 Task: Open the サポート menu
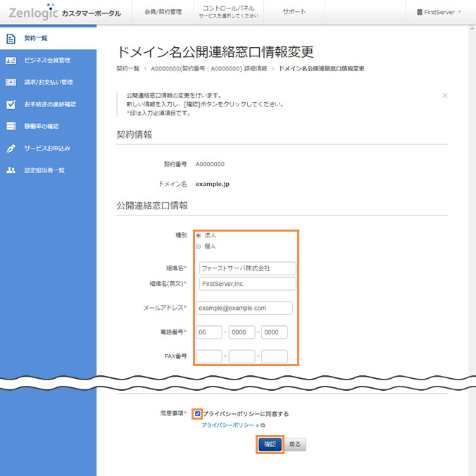click(294, 12)
